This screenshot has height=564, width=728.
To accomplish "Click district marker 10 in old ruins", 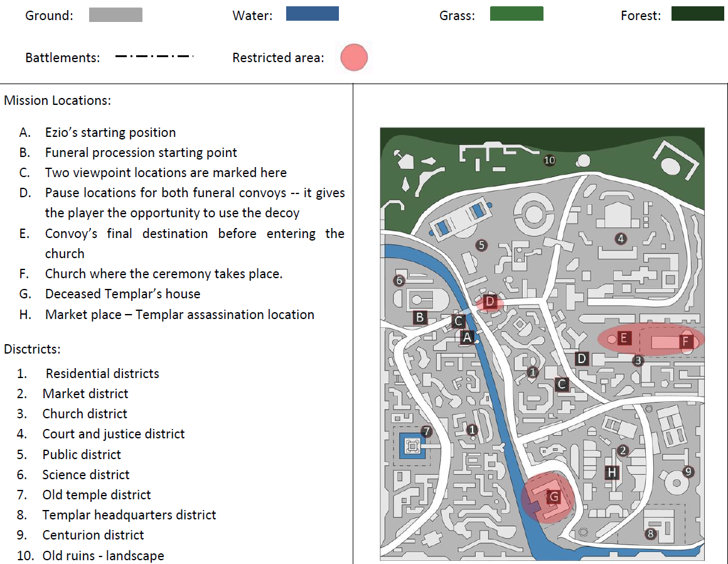I will coord(549,160).
